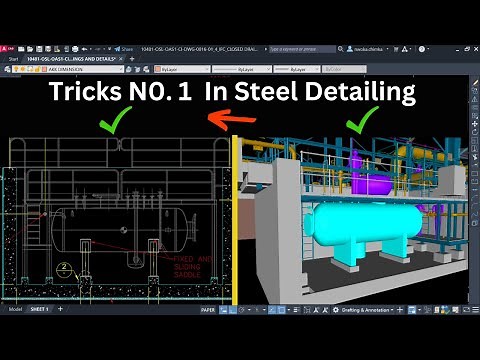Toggle the object snap status icon
This screenshot has width=480, height=360.
282,310
